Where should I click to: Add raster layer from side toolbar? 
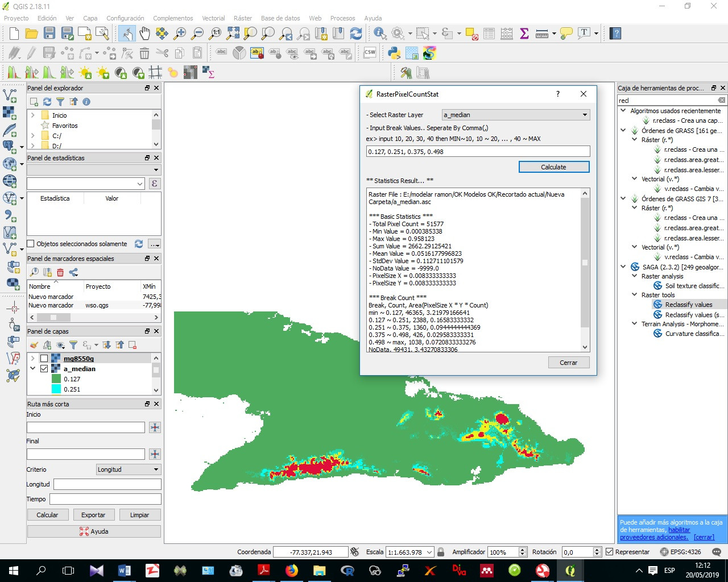pos(10,112)
